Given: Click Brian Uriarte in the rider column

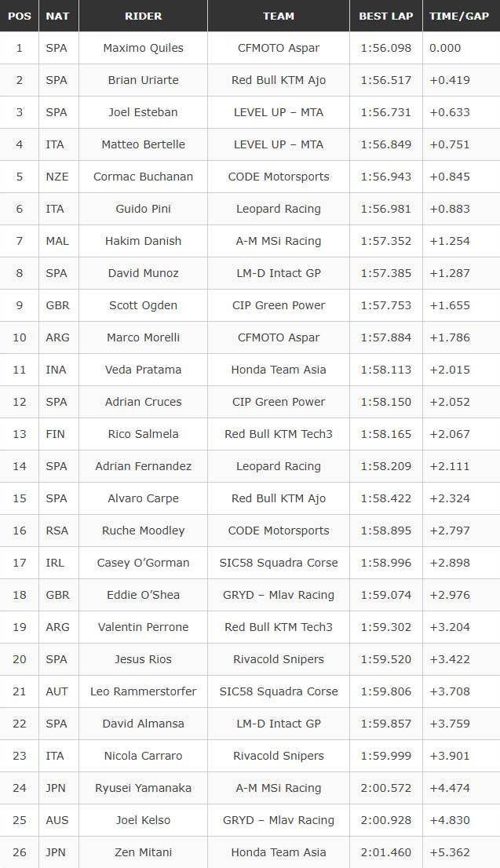Looking at the screenshot, I should pyautogui.click(x=143, y=80).
